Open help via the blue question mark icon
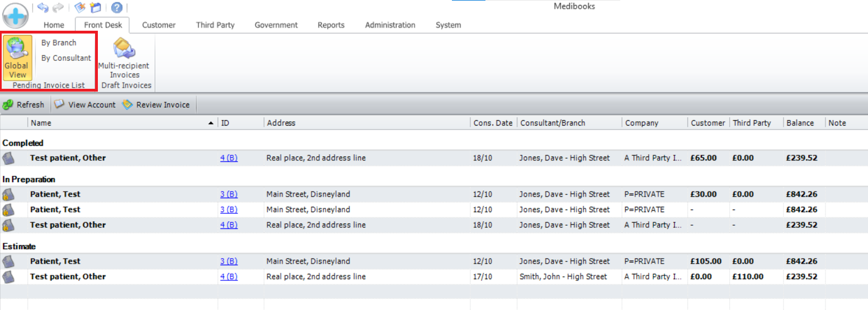The height and width of the screenshot is (310, 868). coord(116,7)
